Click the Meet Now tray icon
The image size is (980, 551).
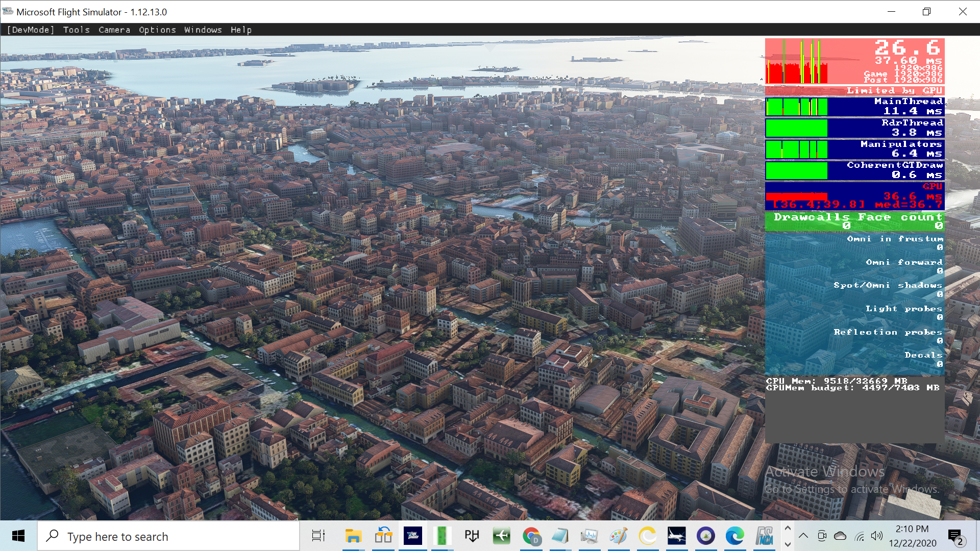(822, 536)
